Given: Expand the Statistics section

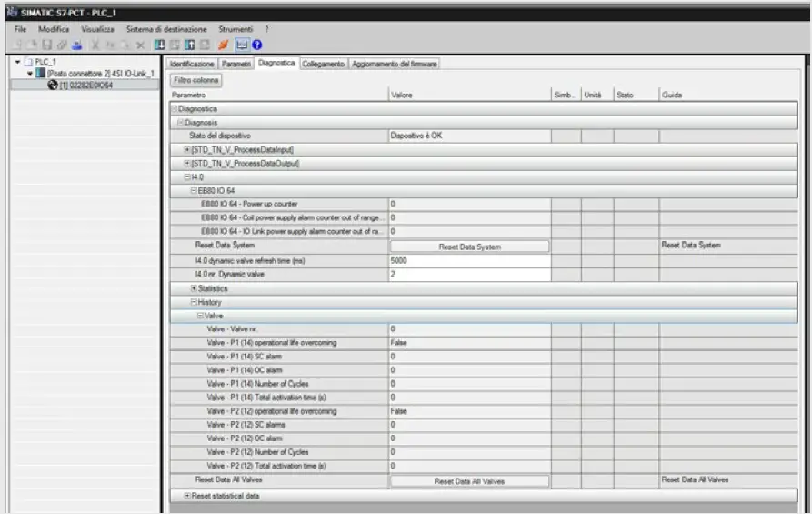Looking at the screenshot, I should [x=194, y=288].
